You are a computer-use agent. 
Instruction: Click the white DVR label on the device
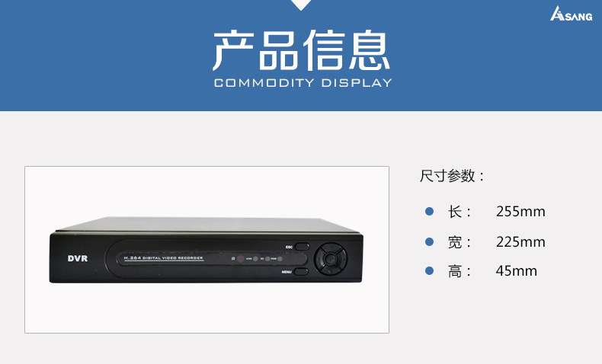point(78,258)
